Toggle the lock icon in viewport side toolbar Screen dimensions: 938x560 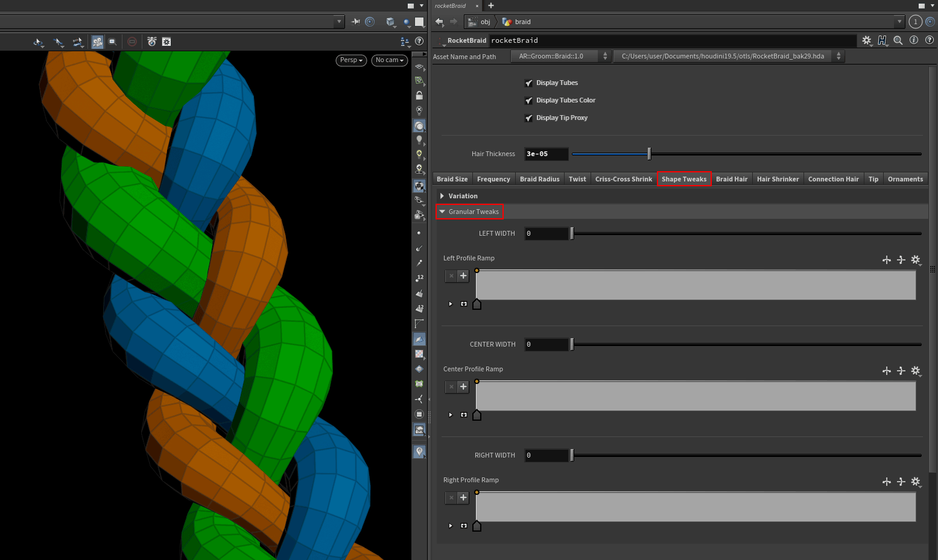point(419,95)
